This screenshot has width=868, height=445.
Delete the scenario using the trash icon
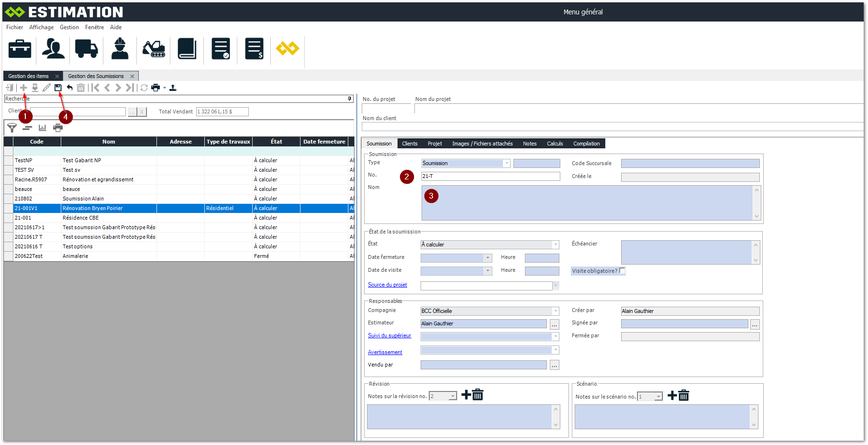684,396
